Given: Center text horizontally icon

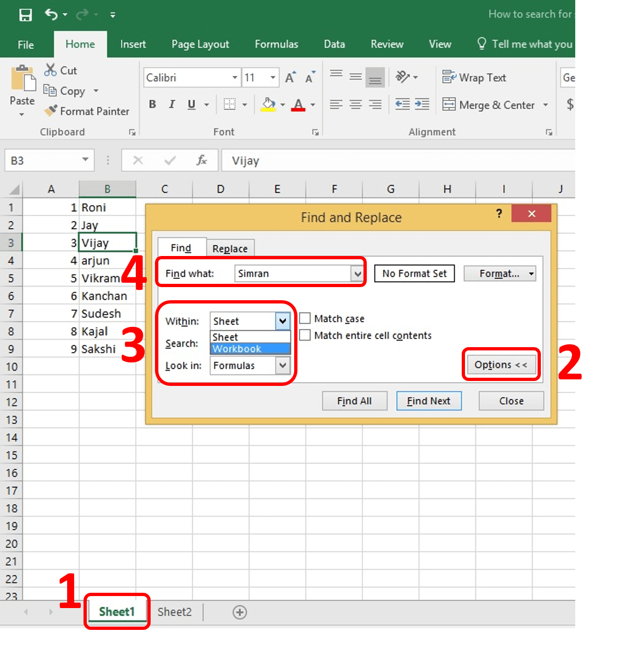Looking at the screenshot, I should pyautogui.click(x=356, y=104).
